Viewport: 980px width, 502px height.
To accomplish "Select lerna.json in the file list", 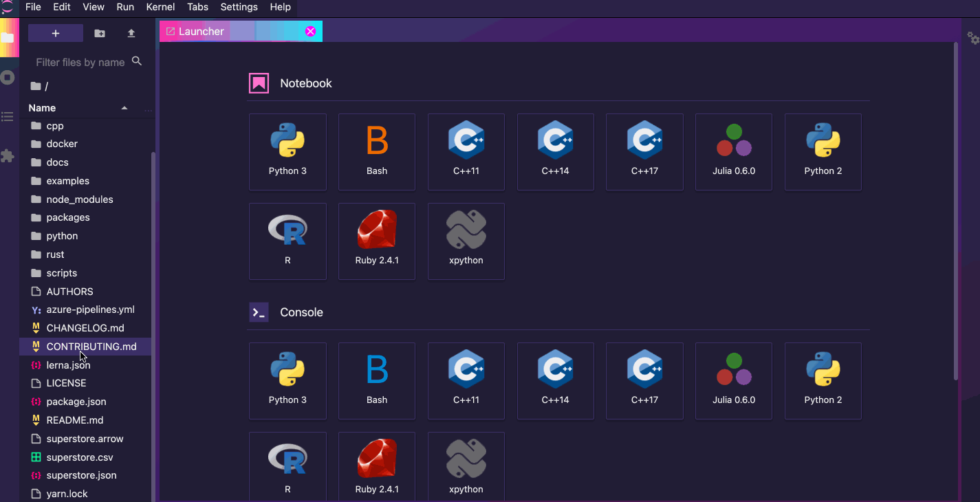I will click(85, 365).
